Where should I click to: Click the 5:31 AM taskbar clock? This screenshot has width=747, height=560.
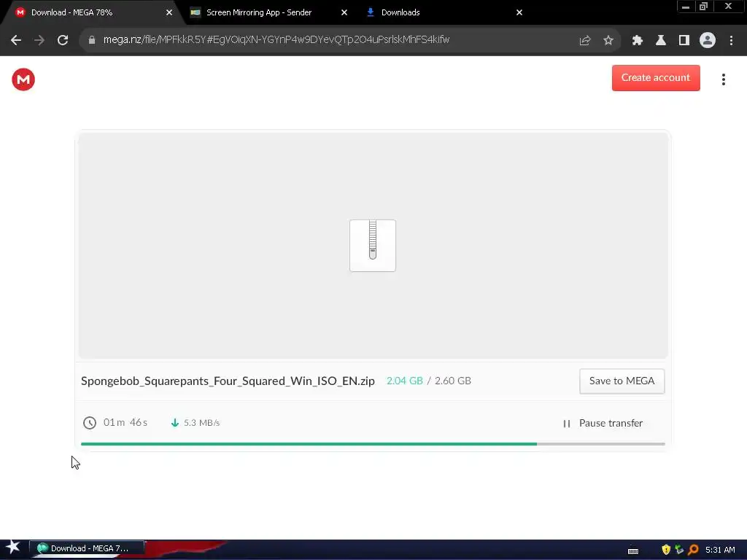(720, 550)
